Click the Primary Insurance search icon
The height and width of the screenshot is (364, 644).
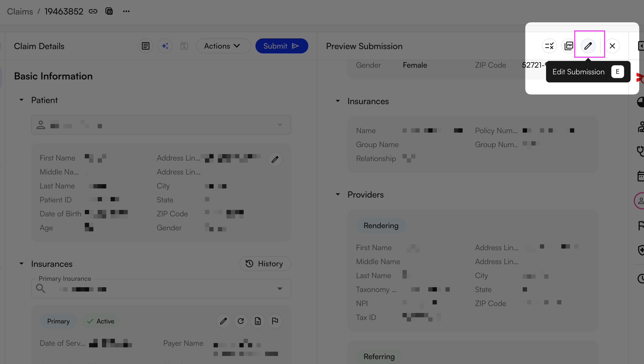coord(41,289)
